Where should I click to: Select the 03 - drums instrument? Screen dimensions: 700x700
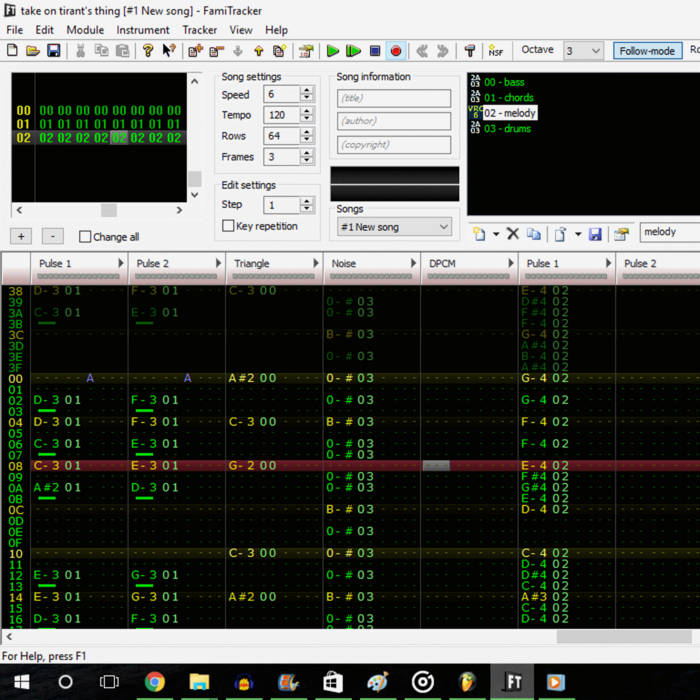tap(507, 129)
